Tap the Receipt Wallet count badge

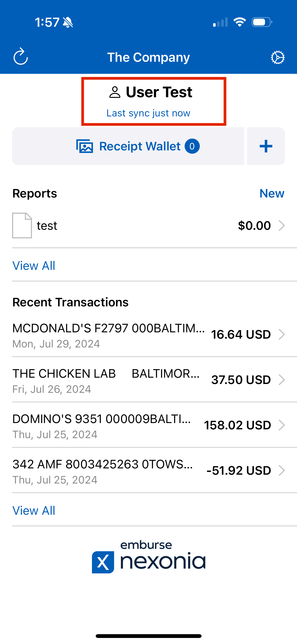(x=192, y=146)
